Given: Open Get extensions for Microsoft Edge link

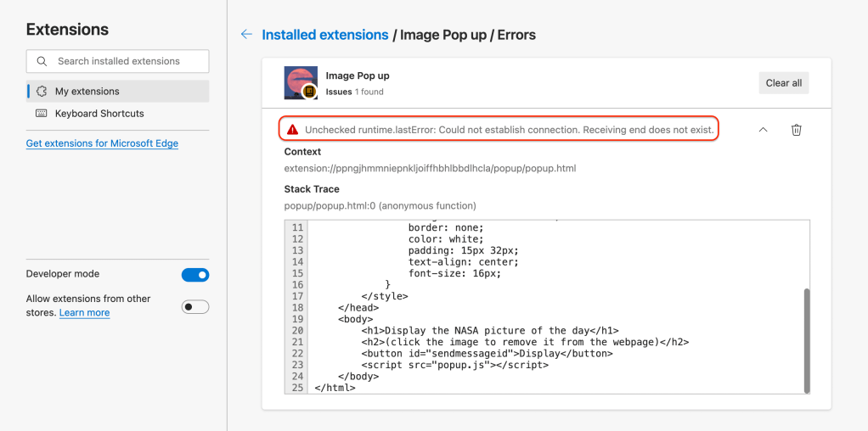Looking at the screenshot, I should 102,143.
